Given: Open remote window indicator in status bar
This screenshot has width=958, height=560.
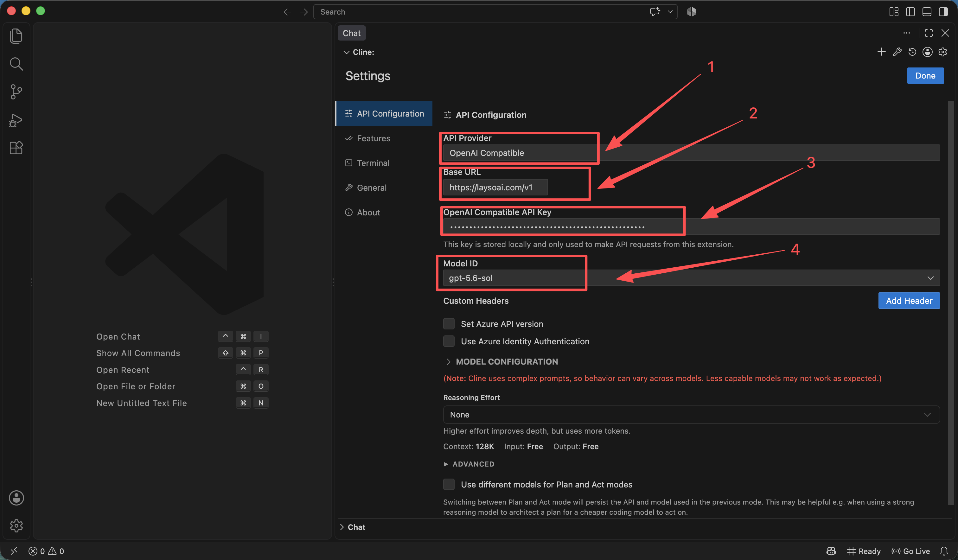Looking at the screenshot, I should pyautogui.click(x=14, y=551).
